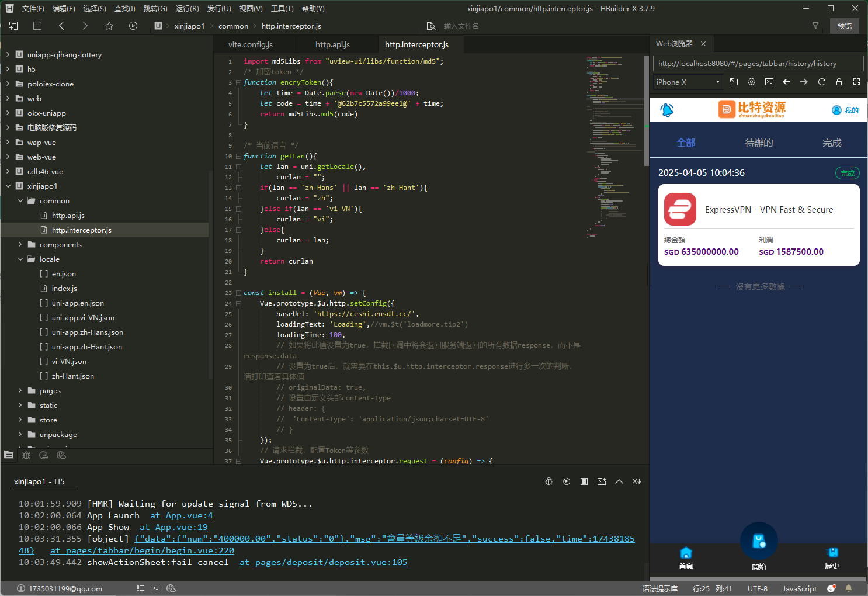The image size is (868, 596).
Task: Open the 运行(R) menu
Action: (187, 8)
